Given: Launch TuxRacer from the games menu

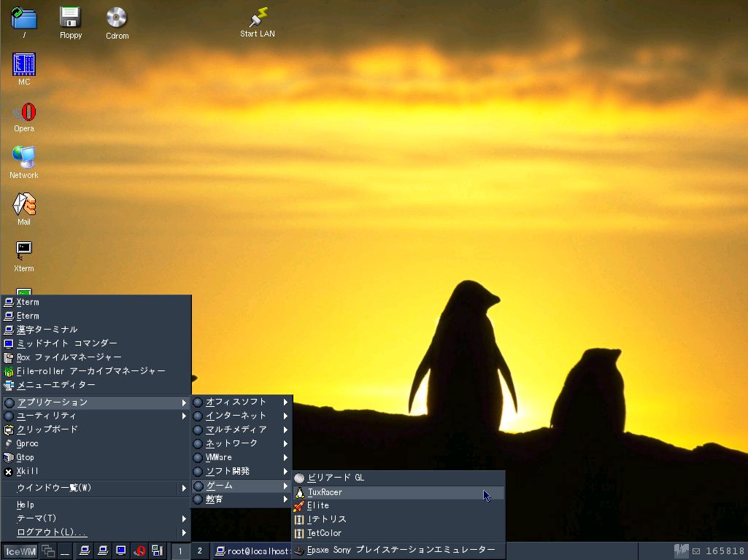Looking at the screenshot, I should pos(398,492).
